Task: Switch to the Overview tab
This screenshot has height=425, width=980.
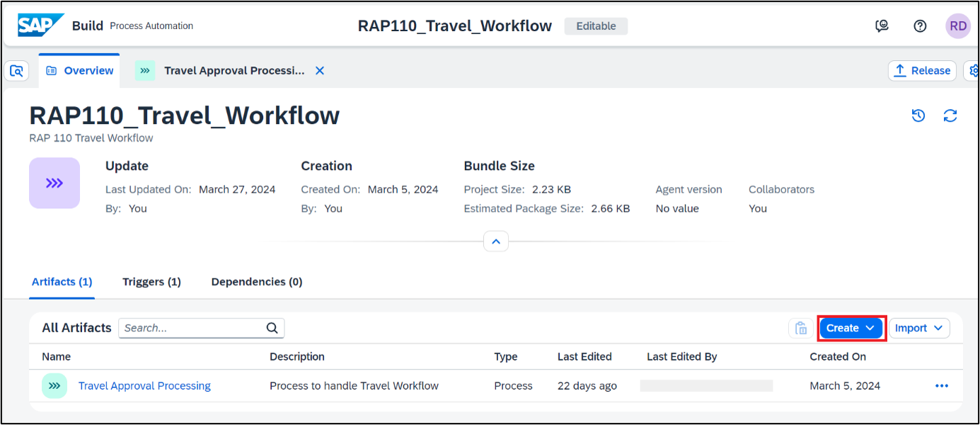Action: pos(79,71)
